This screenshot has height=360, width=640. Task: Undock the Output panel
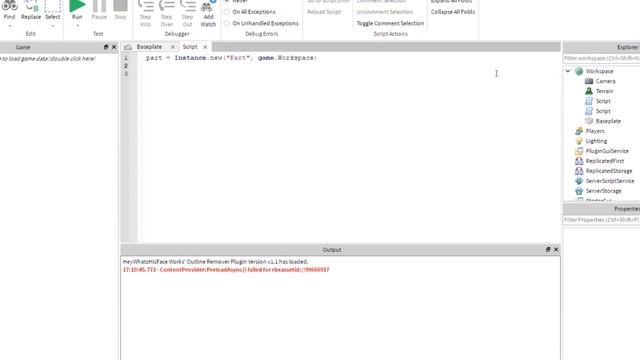point(548,249)
